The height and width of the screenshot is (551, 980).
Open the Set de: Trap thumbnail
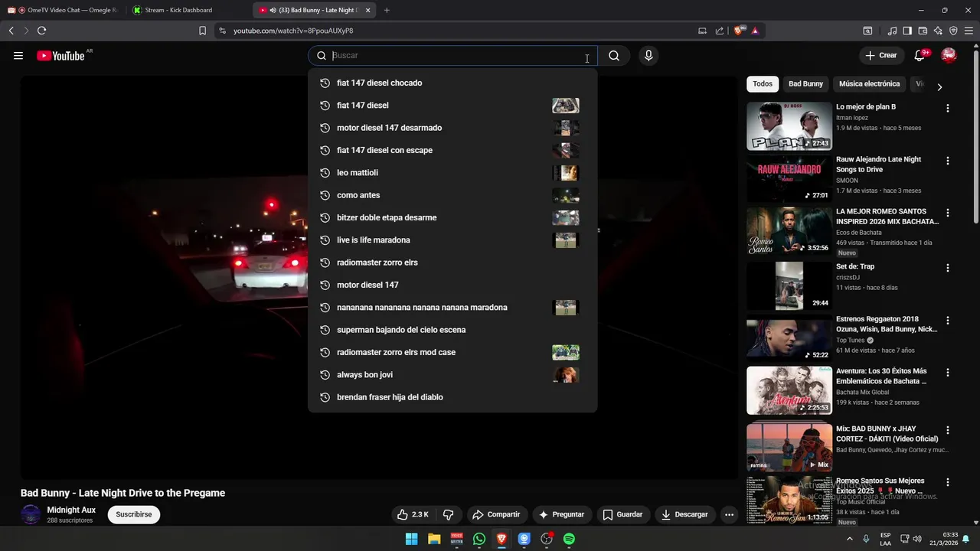pos(789,285)
